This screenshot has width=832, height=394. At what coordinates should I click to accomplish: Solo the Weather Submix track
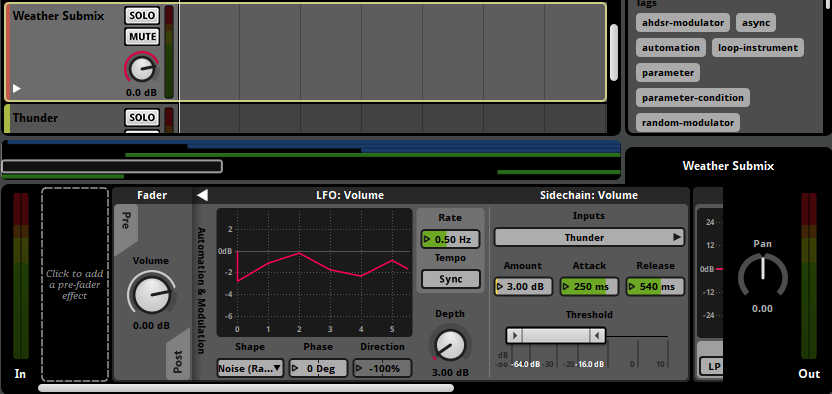click(142, 15)
